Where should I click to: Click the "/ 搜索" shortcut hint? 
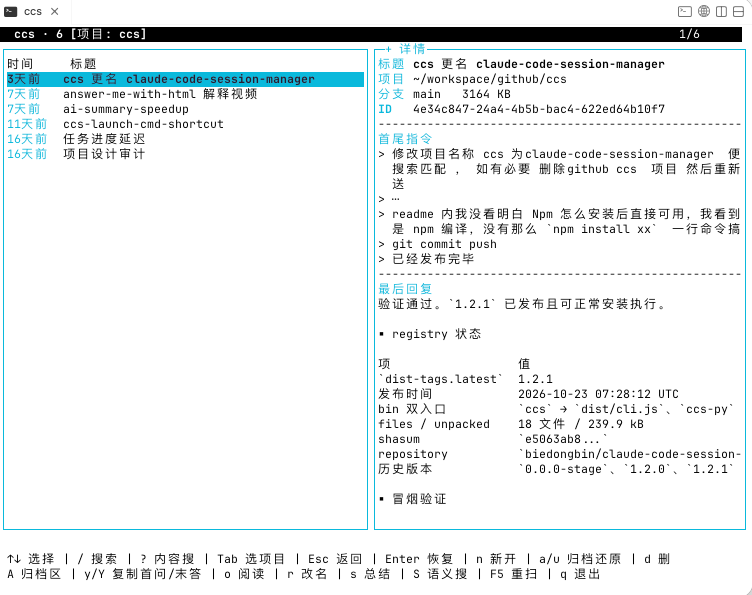(x=97, y=559)
